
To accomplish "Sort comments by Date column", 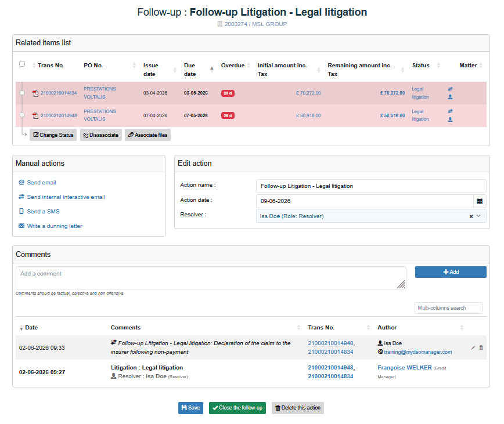I will tap(21, 328).
